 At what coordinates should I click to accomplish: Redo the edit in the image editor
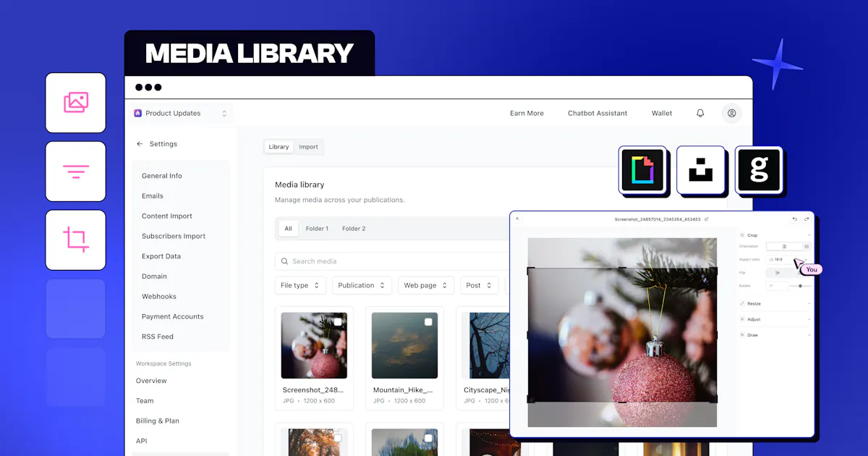[807, 219]
